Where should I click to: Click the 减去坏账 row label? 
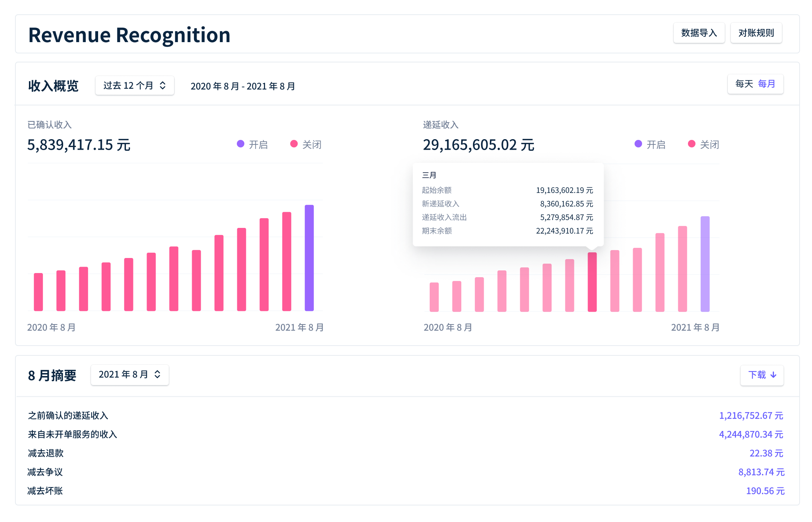tap(45, 491)
